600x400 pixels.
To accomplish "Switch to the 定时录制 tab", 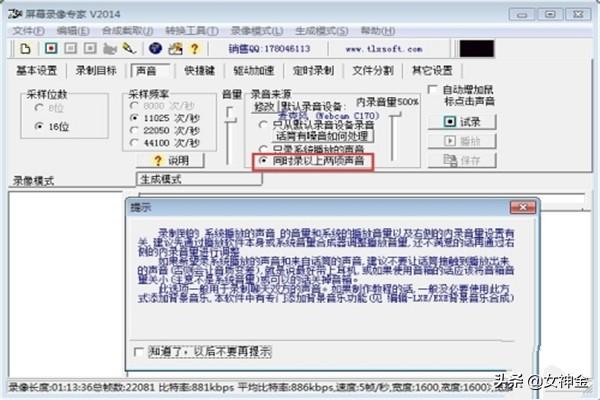I will click(313, 70).
